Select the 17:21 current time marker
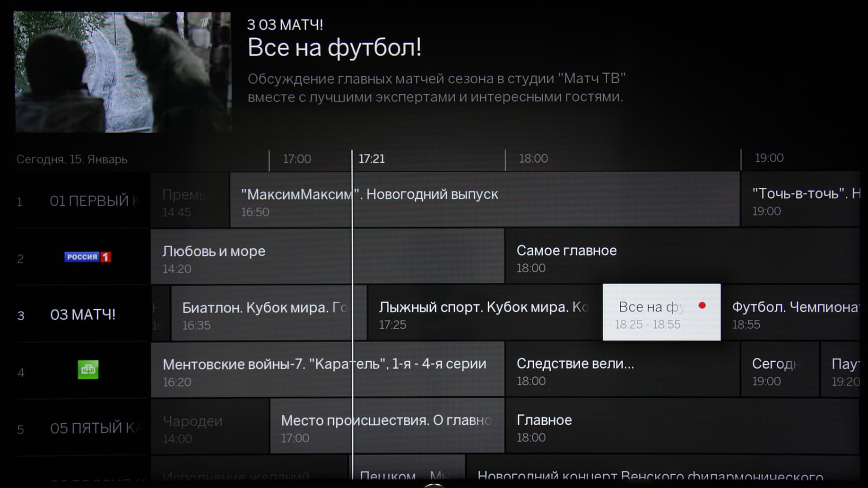Screen dimensions: 868x488 (x=372, y=159)
